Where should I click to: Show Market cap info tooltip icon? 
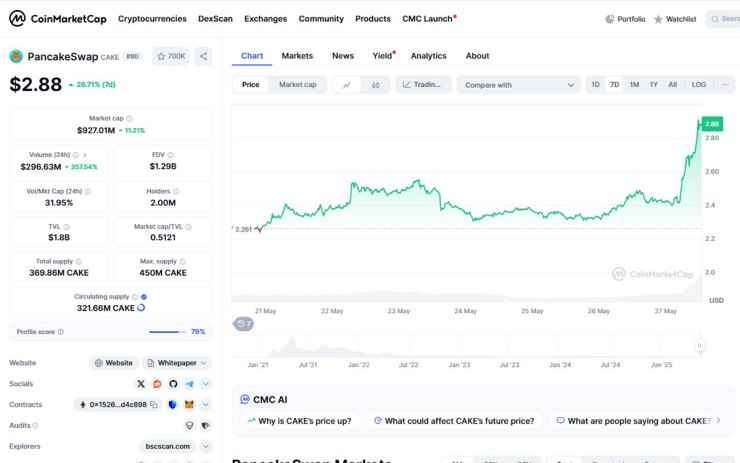[129, 118]
